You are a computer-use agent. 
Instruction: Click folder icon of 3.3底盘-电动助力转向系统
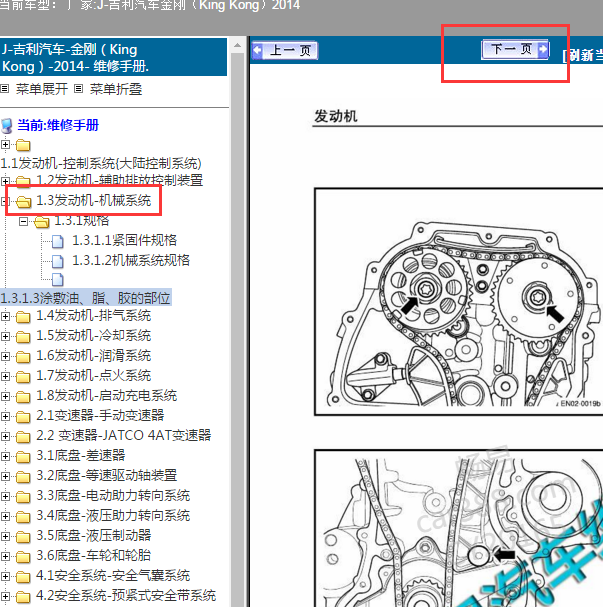23,497
